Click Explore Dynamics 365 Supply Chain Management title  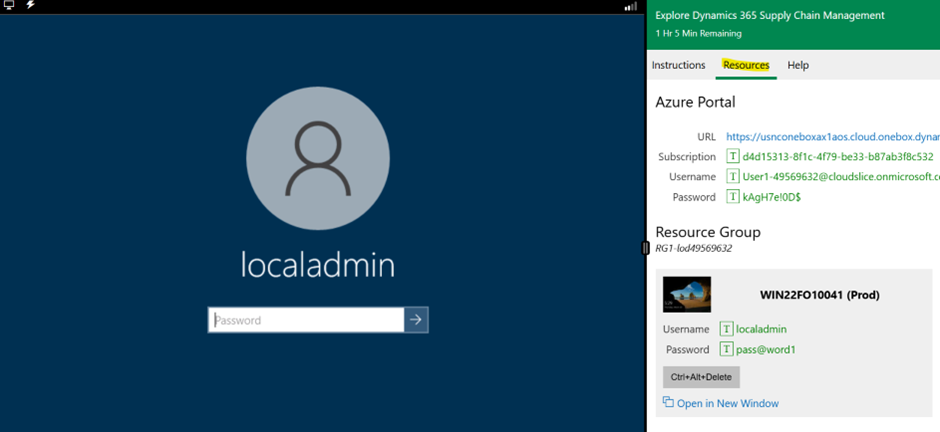point(770,16)
